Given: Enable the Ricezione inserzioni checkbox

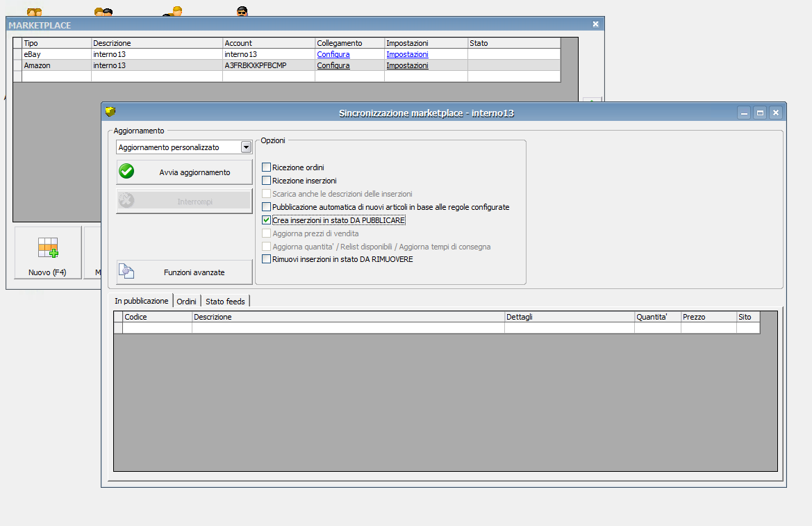Looking at the screenshot, I should pos(266,181).
